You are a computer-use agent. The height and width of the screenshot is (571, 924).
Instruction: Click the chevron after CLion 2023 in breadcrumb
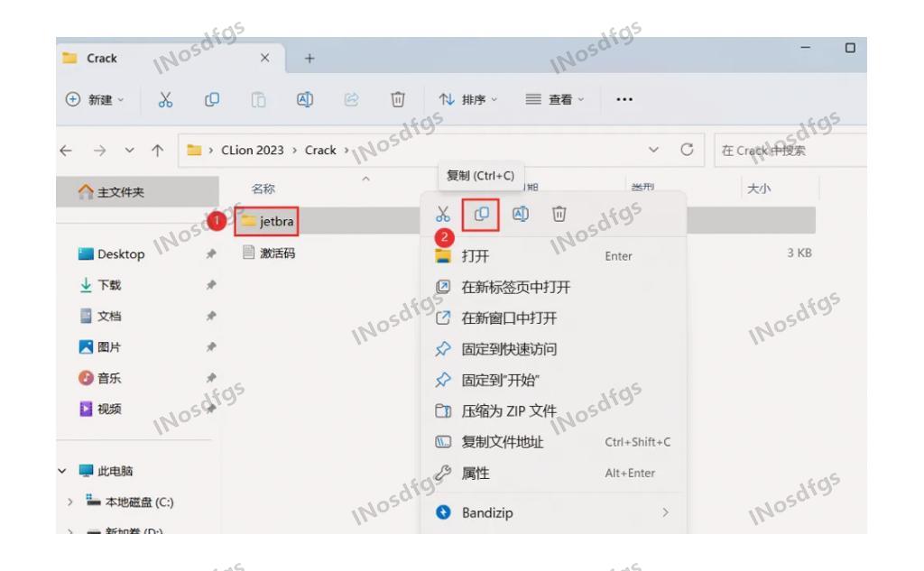click(x=295, y=151)
